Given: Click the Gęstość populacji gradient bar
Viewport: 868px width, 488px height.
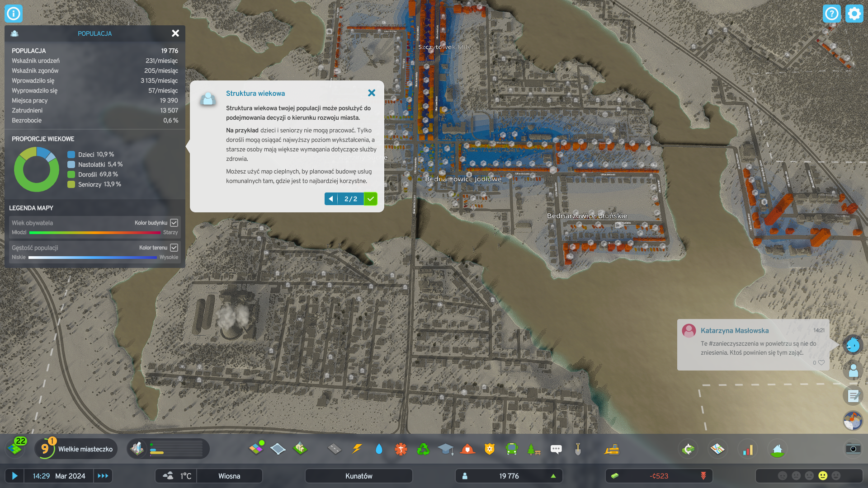Looking at the screenshot, I should pyautogui.click(x=93, y=257).
